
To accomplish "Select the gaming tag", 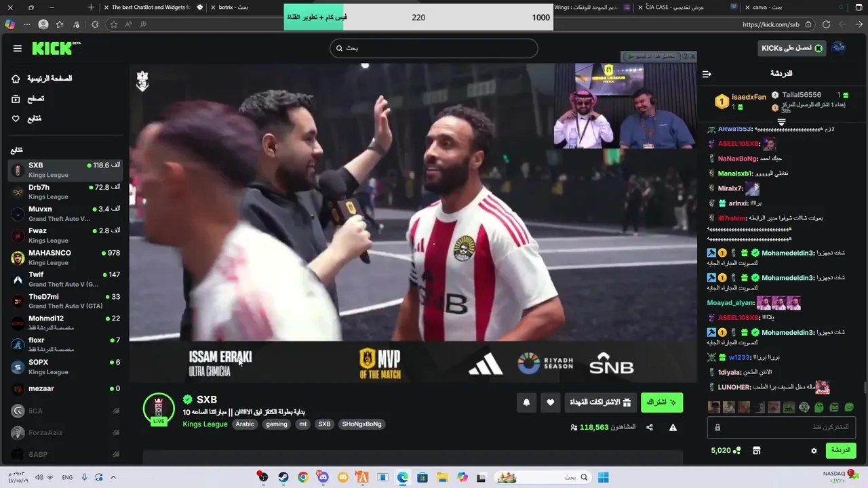I will click(277, 424).
